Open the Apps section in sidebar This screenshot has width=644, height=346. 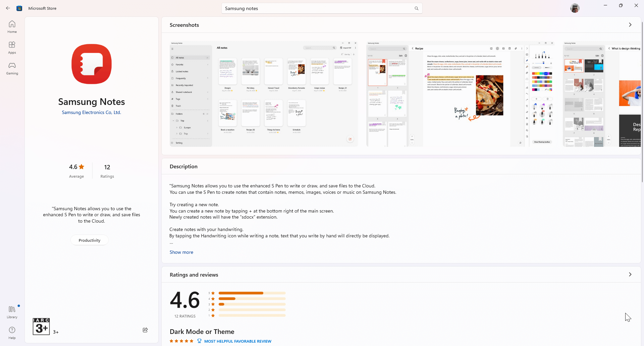[12, 48]
